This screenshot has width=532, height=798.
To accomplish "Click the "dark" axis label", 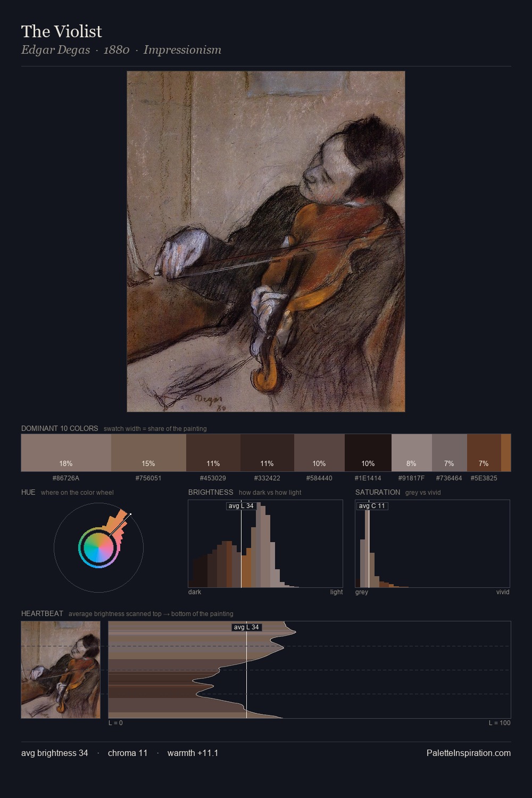I will click(195, 592).
